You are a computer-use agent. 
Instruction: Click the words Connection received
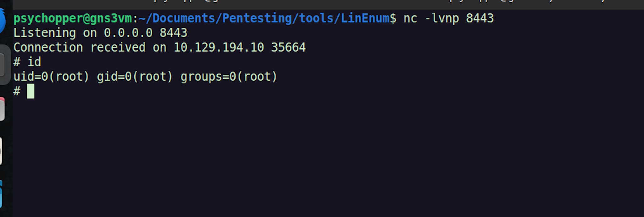click(80, 48)
